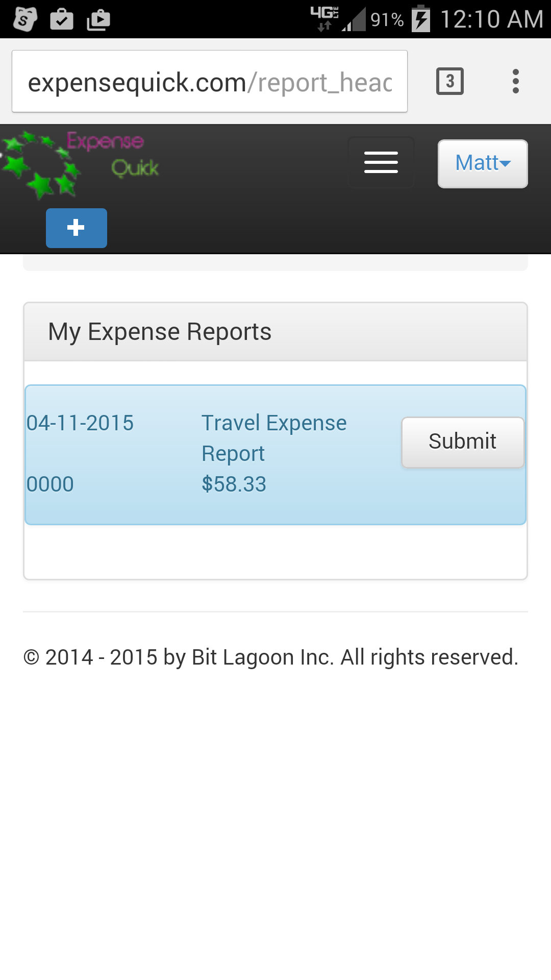Tap the briefcase checkmark notification icon

click(62, 20)
